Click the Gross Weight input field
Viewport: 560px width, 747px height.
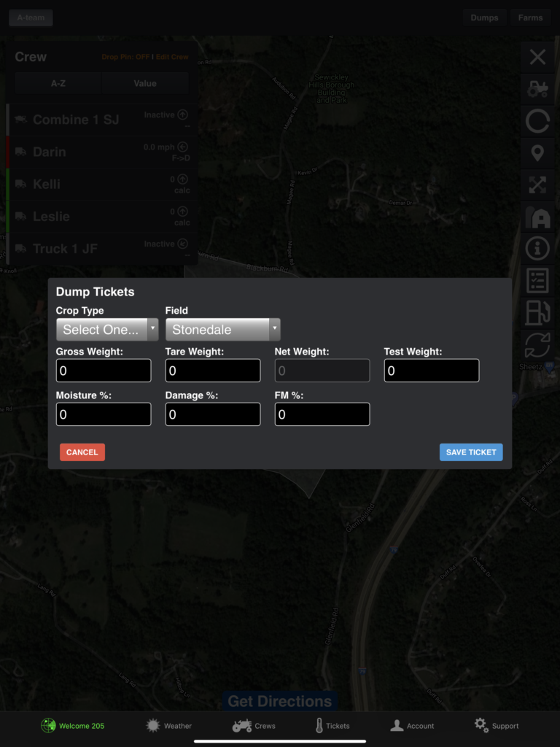click(104, 371)
